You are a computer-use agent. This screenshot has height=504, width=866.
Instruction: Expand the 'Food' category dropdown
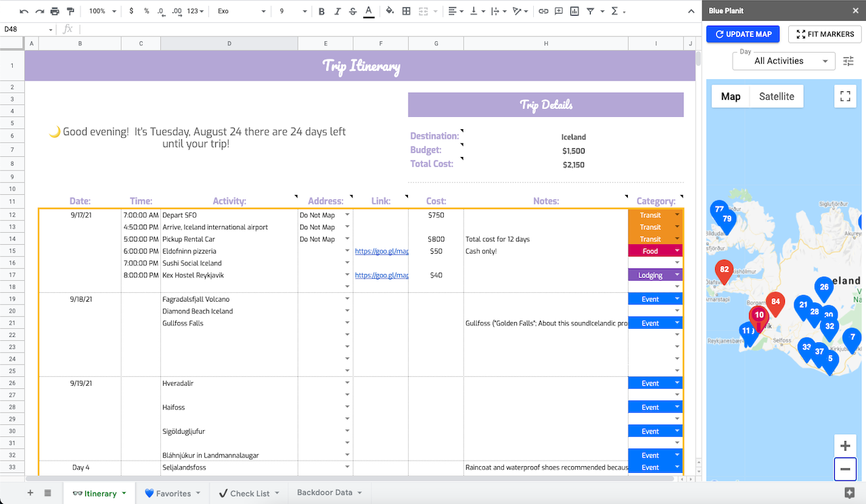677,251
